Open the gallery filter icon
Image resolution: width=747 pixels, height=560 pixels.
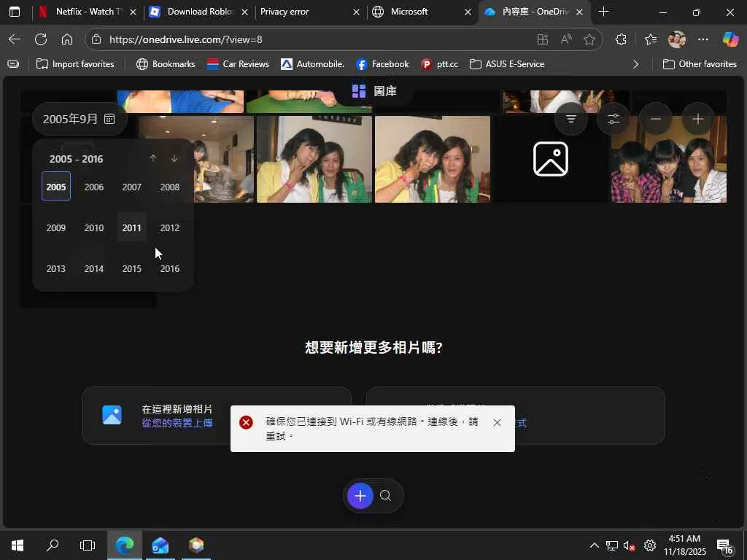click(570, 119)
